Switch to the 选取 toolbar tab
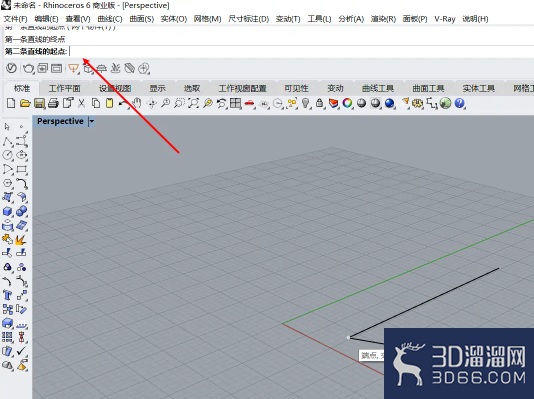 click(192, 89)
